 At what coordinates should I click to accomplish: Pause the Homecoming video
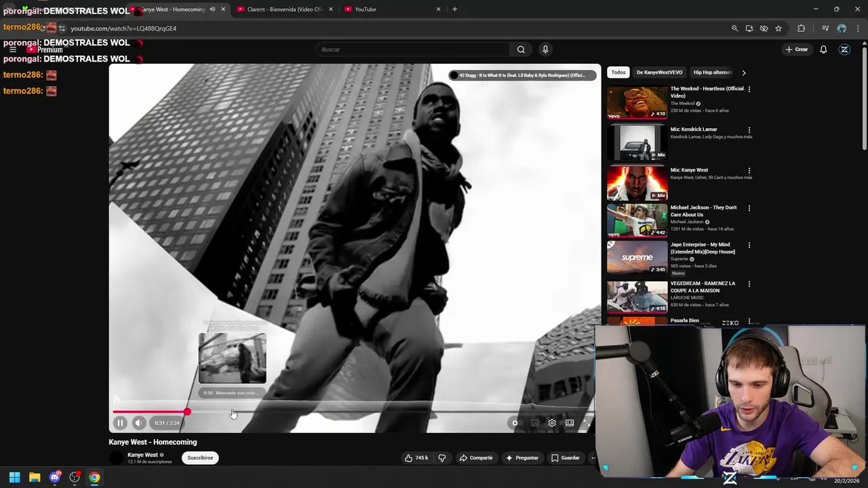pyautogui.click(x=119, y=423)
